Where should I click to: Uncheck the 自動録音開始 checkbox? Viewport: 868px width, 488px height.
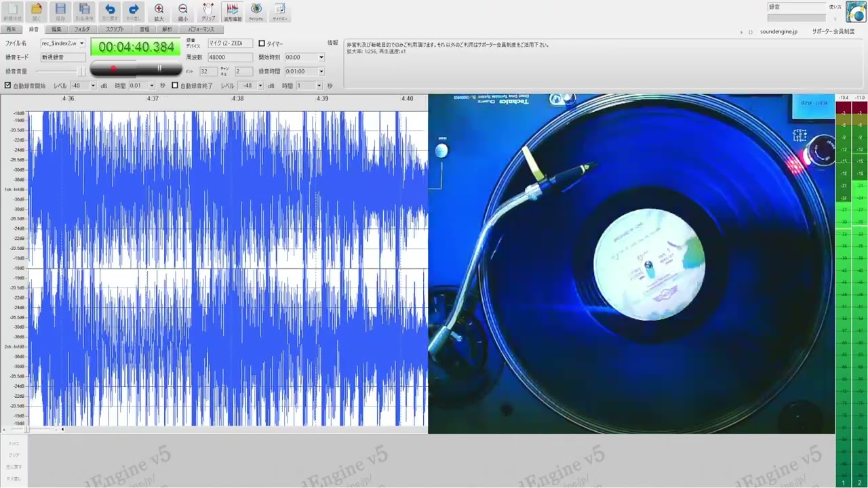point(7,85)
